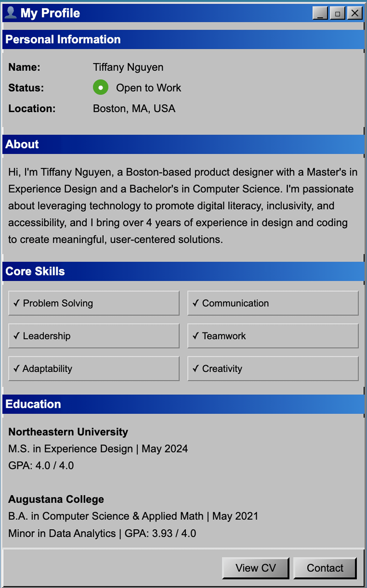Choose the Creativity skill box
367x588 pixels.
[x=273, y=369]
